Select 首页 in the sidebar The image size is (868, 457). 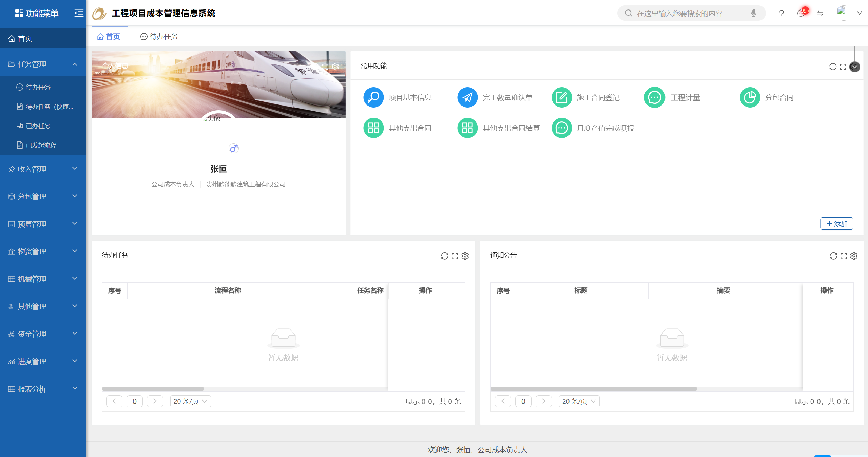pos(43,38)
